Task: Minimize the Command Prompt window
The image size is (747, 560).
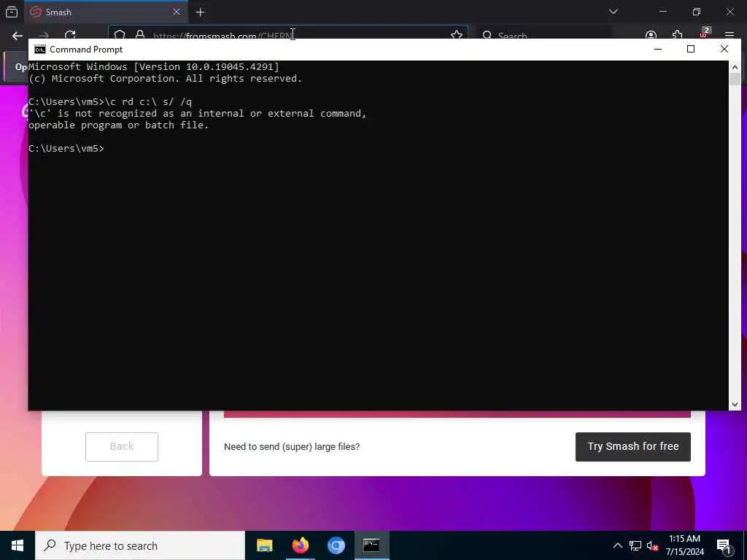Action: (658, 49)
